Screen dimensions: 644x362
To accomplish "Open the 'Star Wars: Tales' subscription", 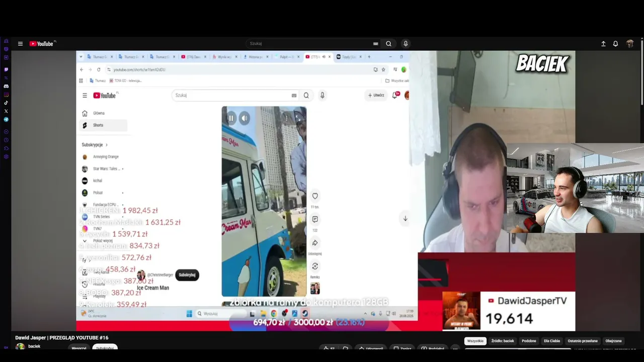I will (103, 169).
